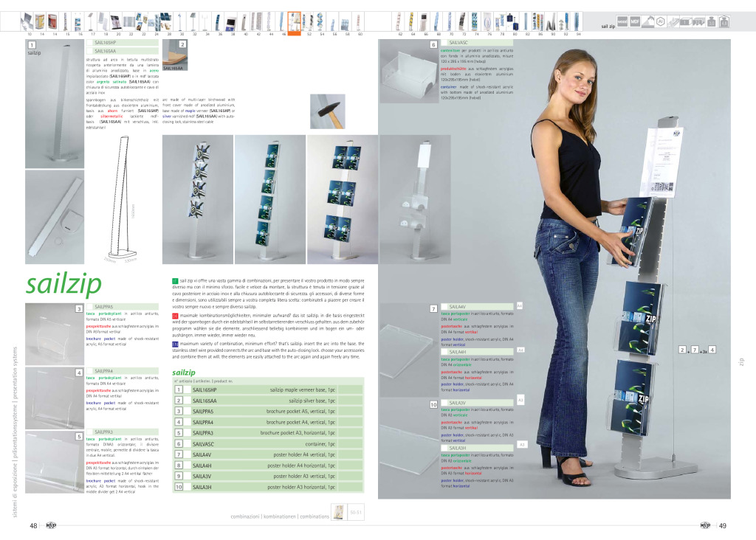
Task: Open page 15 thumbnail in top strip
Action: point(65,21)
